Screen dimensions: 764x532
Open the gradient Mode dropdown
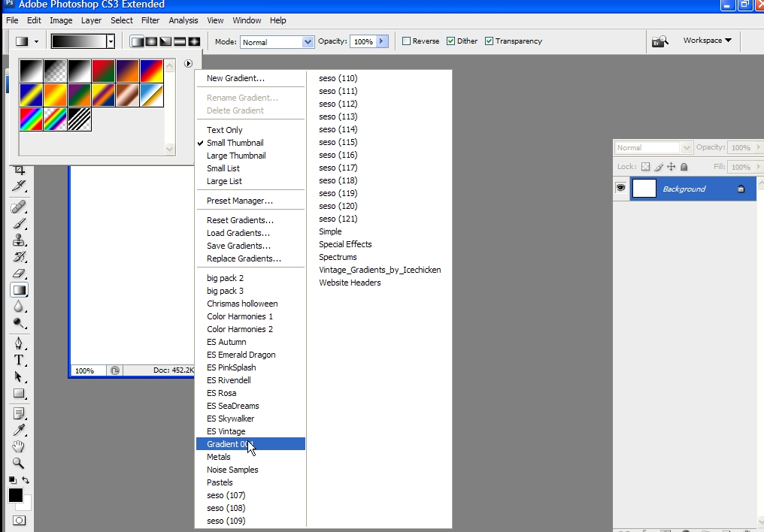(308, 42)
